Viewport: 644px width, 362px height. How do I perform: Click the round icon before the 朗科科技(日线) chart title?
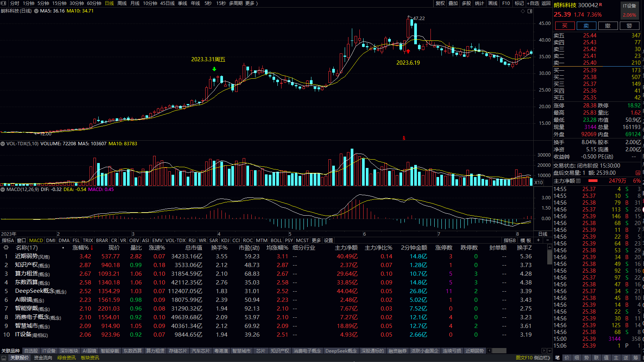click(36, 11)
